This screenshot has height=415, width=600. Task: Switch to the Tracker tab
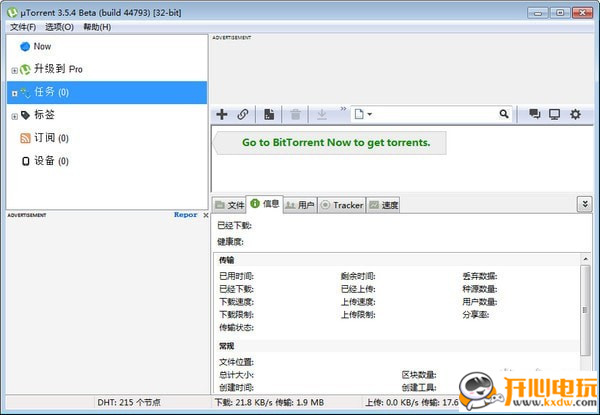pos(342,205)
